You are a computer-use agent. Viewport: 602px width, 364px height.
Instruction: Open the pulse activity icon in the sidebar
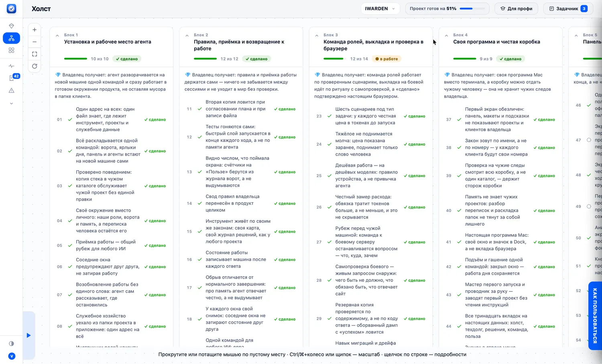tap(11, 66)
